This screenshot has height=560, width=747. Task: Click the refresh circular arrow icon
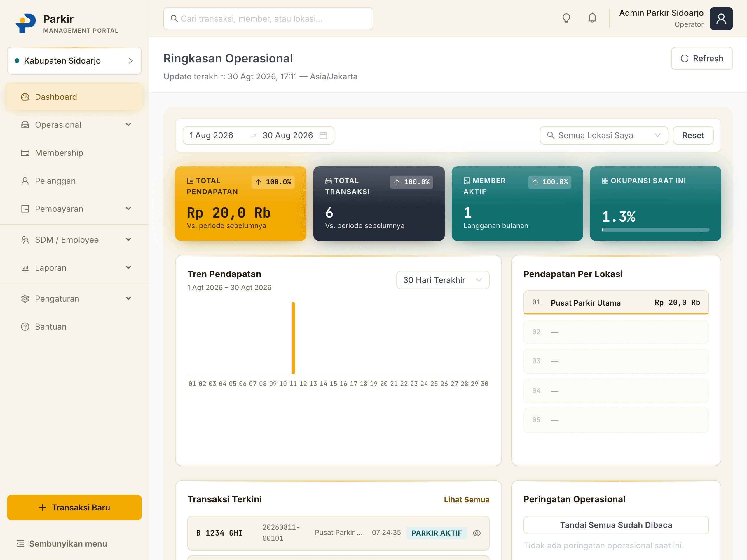(684, 58)
